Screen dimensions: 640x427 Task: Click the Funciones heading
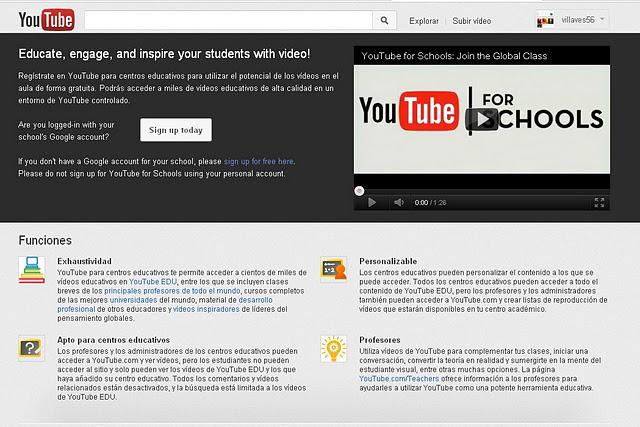click(45, 240)
